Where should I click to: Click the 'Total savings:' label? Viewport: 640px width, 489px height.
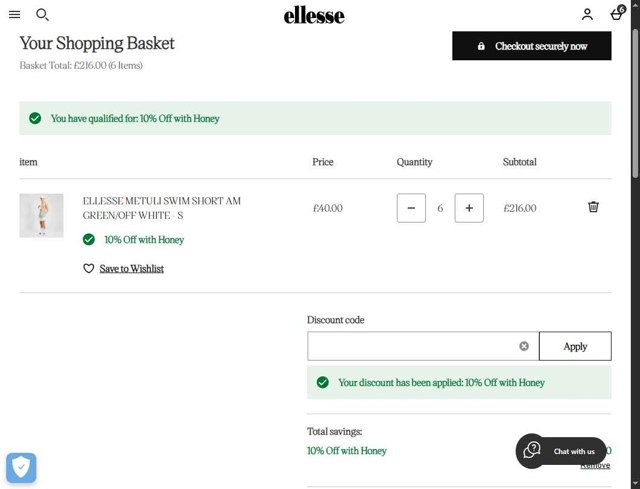(334, 431)
